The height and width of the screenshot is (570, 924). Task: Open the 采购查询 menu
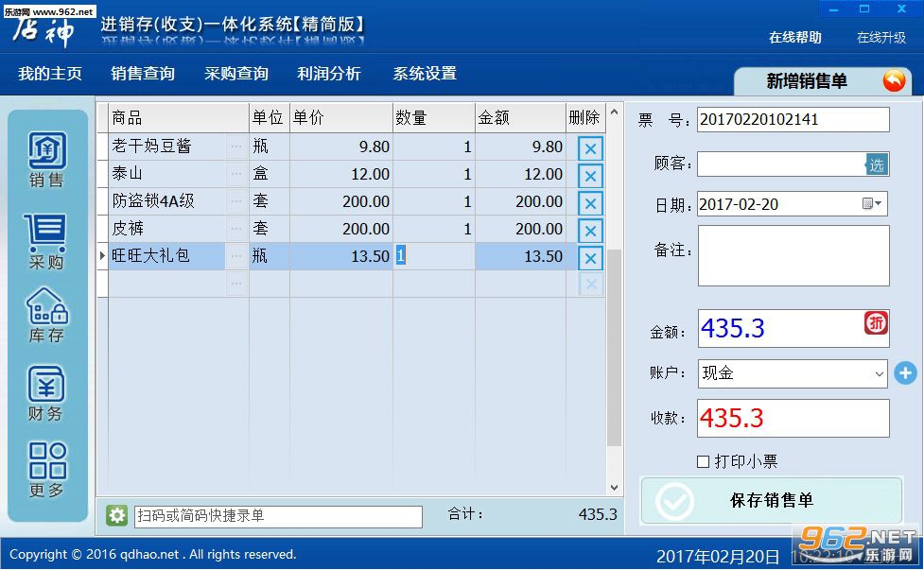pos(236,74)
